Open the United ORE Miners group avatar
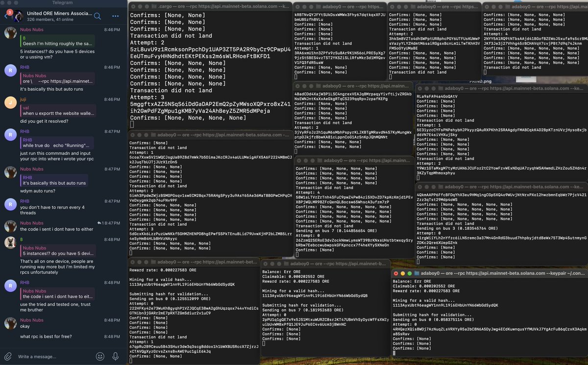 (18, 16)
